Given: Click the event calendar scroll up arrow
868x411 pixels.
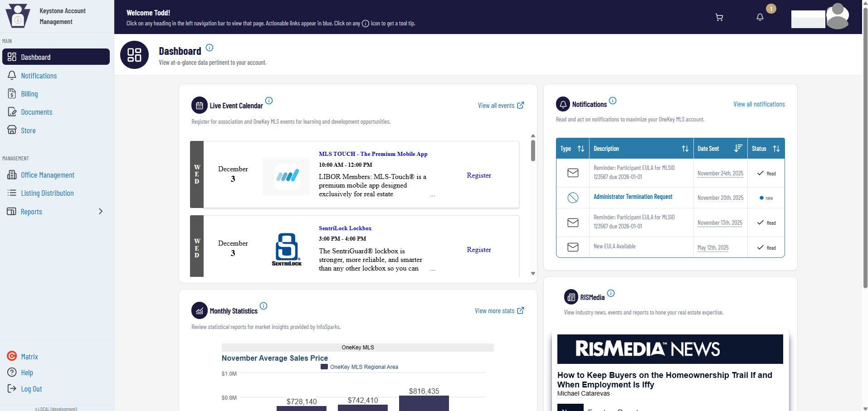Looking at the screenshot, I should tap(533, 136).
